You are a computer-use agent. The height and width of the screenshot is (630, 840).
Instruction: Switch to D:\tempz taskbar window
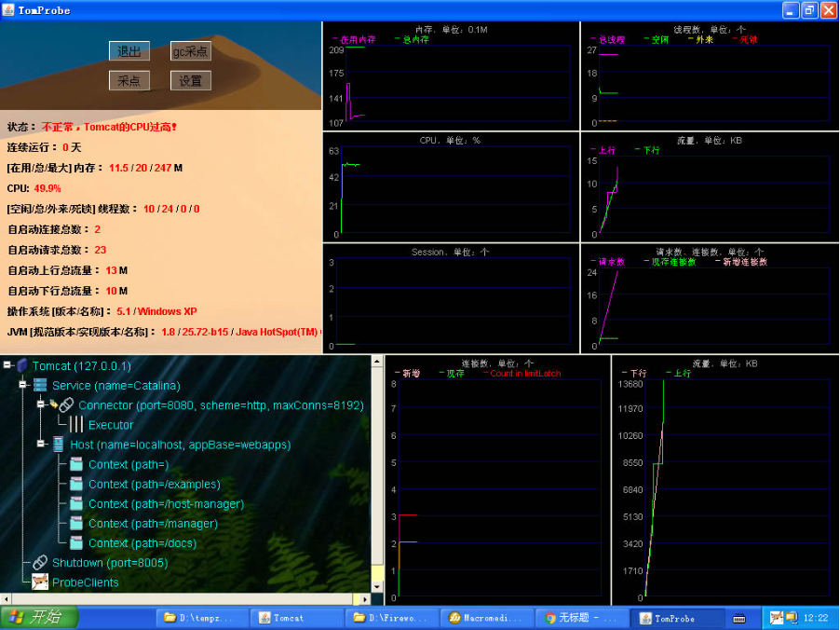(x=203, y=618)
